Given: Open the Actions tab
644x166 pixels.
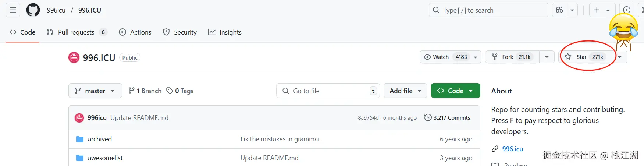Looking at the screenshot, I should pyautogui.click(x=140, y=32).
